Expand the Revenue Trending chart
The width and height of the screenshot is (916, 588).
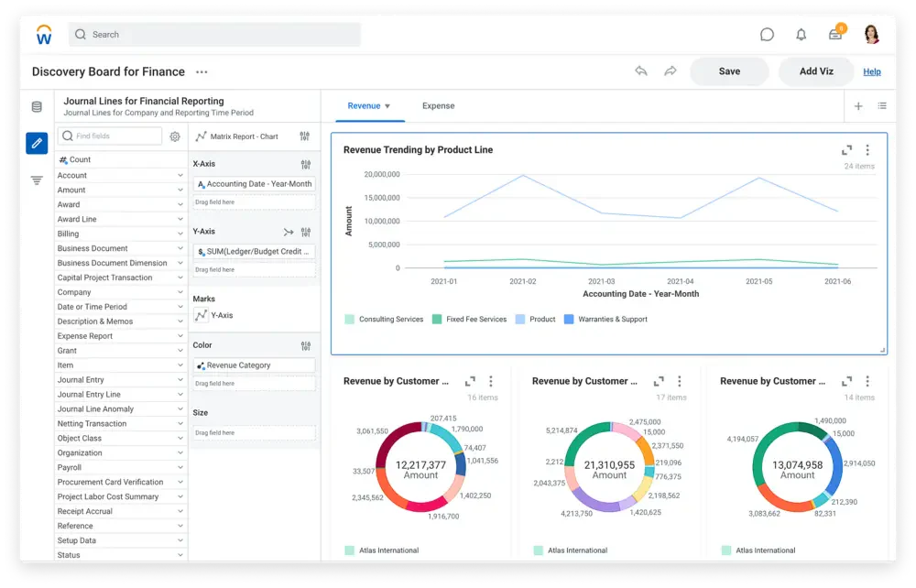[x=846, y=150]
